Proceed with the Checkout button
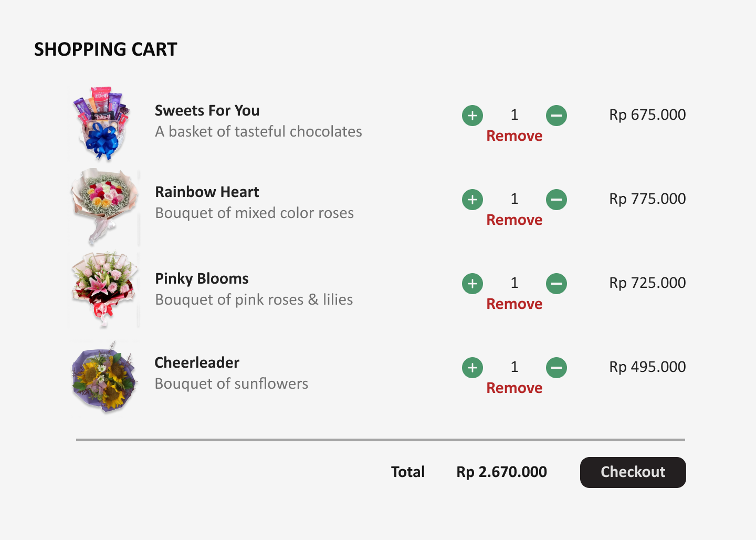 pyautogui.click(x=633, y=472)
